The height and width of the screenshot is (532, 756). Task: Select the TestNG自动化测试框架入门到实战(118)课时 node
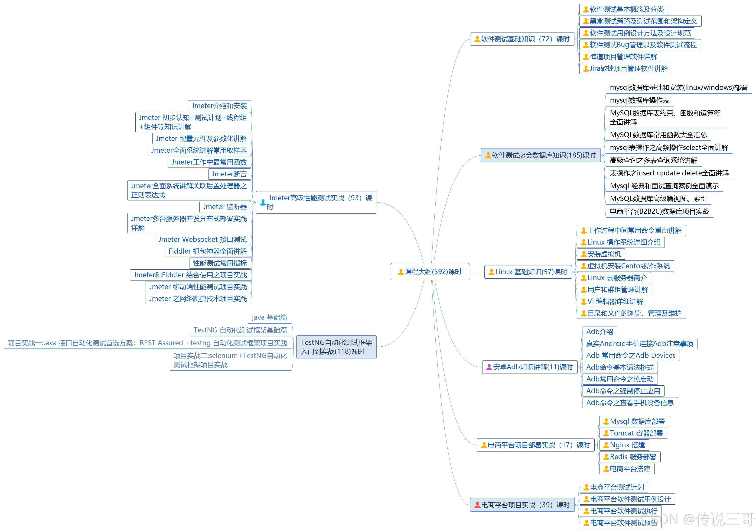(336, 347)
